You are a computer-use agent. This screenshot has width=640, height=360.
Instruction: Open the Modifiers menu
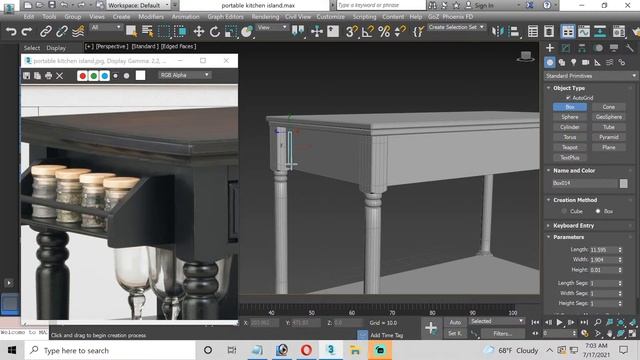point(151,17)
